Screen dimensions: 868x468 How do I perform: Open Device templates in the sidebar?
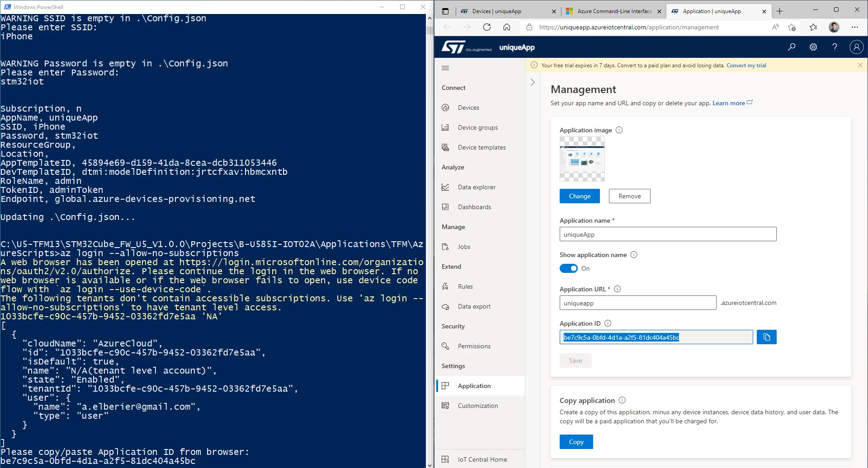(479, 147)
